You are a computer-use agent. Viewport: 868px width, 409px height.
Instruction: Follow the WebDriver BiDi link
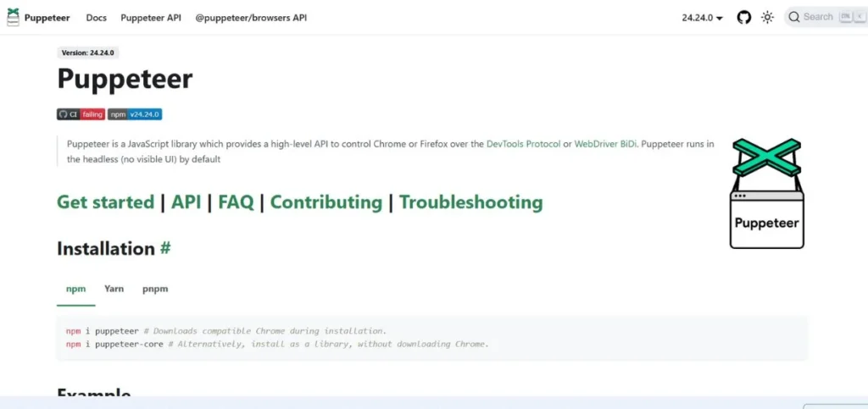605,144
